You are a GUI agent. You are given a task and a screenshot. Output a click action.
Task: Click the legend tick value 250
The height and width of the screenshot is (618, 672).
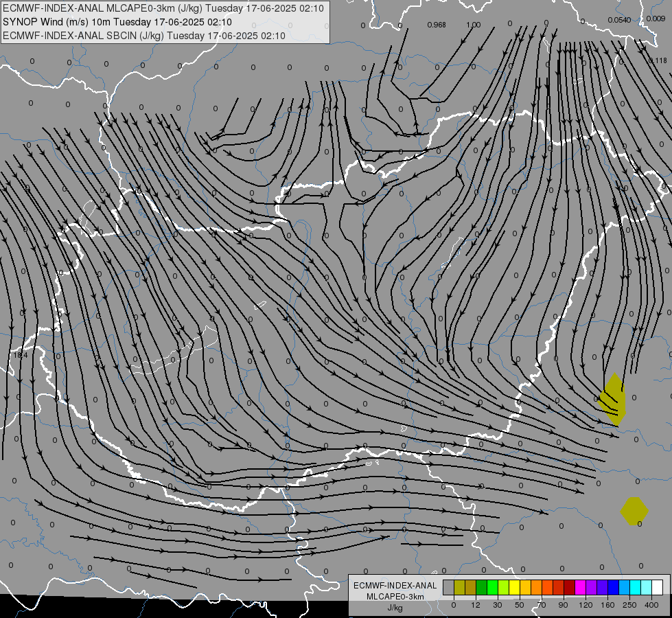(629, 605)
